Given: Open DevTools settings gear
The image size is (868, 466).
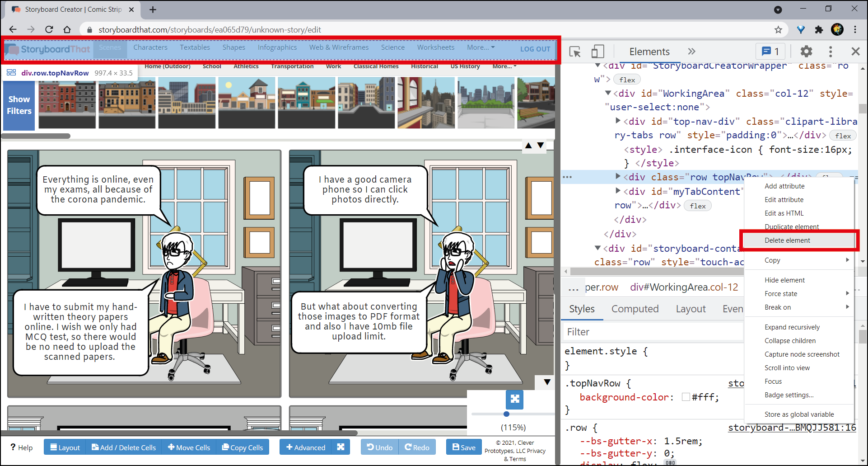Looking at the screenshot, I should 806,52.
